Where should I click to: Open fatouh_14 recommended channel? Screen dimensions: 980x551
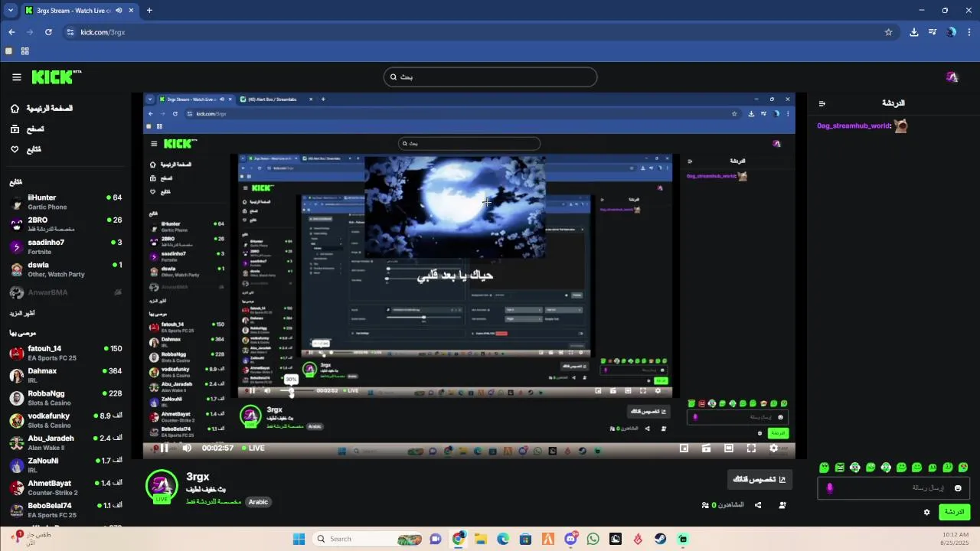pos(65,353)
